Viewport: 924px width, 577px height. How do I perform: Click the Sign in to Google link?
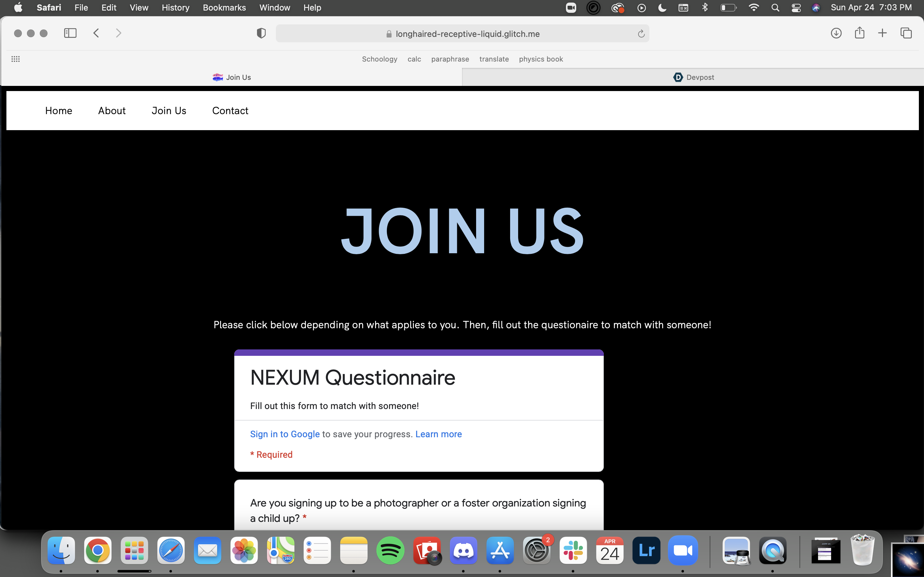(x=285, y=434)
